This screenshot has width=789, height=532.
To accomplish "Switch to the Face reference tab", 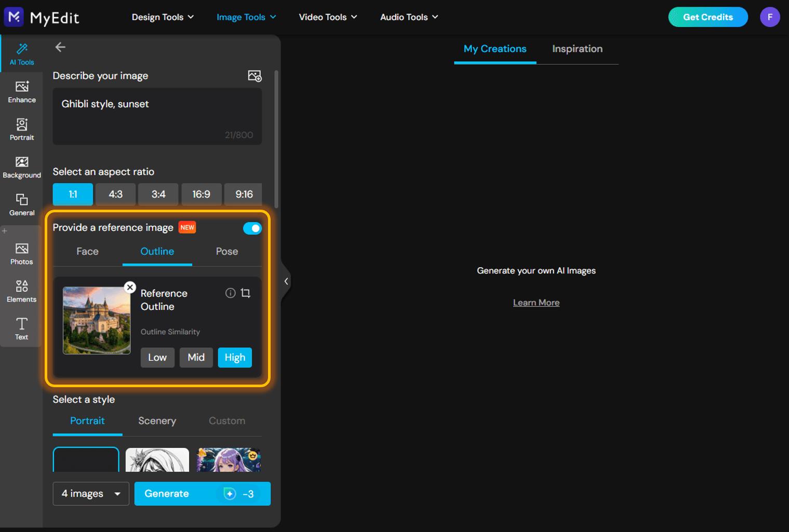I will tap(87, 252).
